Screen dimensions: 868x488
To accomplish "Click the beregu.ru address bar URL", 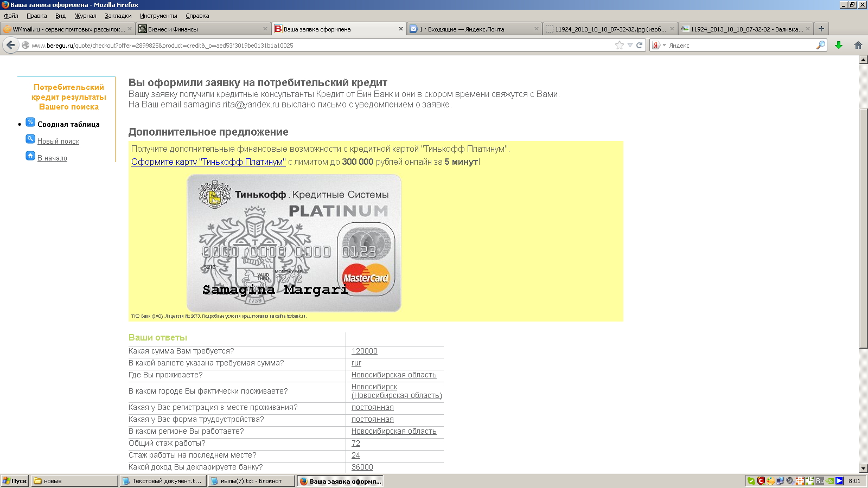I will point(162,46).
